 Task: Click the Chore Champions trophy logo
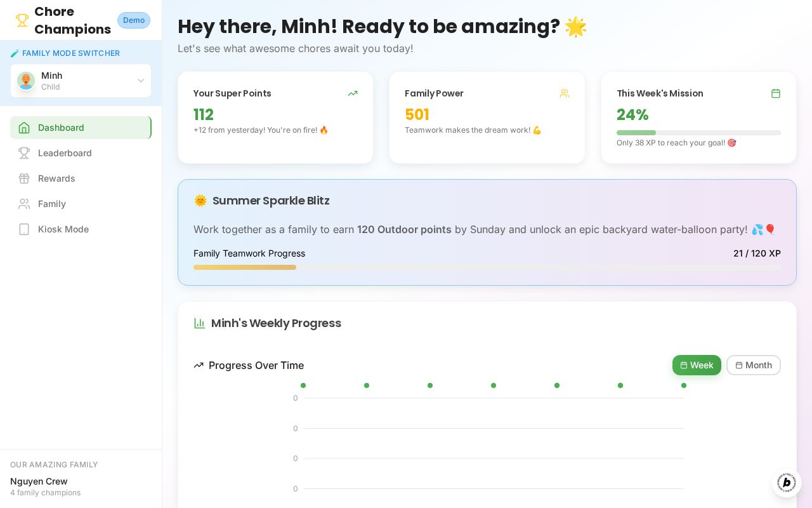[x=22, y=20]
